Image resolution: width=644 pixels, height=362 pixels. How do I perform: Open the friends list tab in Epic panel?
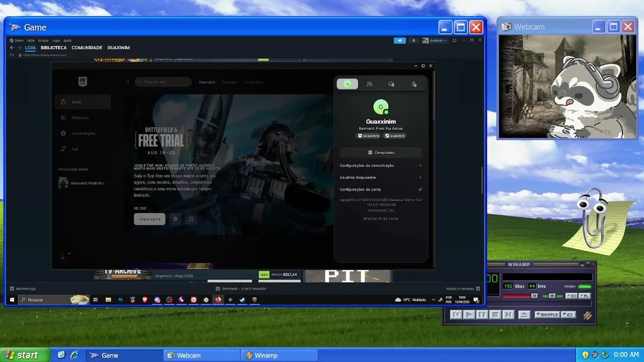(x=369, y=84)
